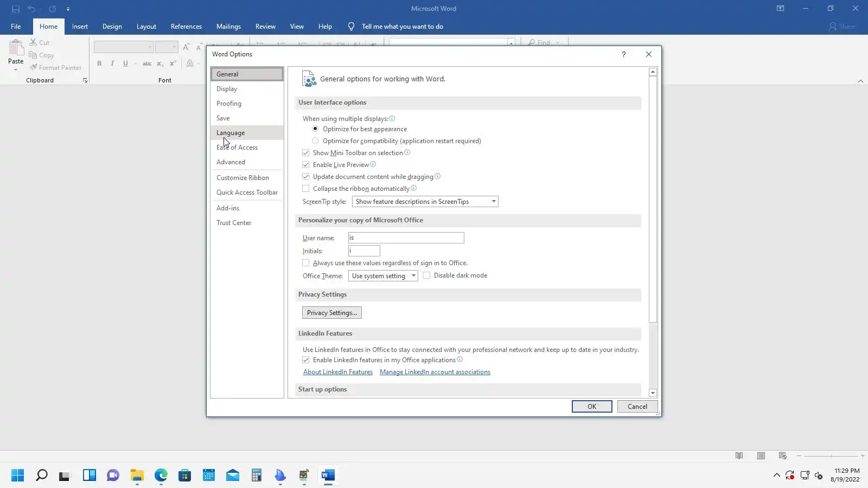This screenshot has width=868, height=488.
Task: Collapse the ribbon using the chevron arrow
Action: 860,81
